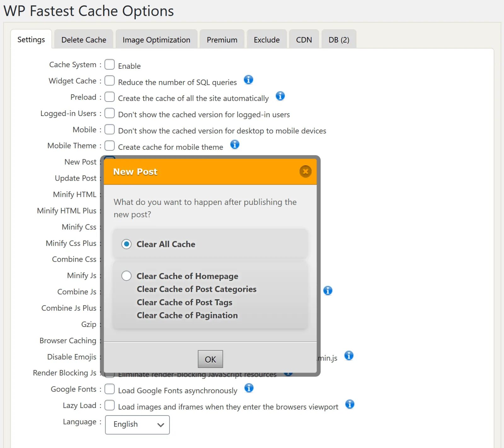Click the Mobile Theme info icon
Viewport: 504px width, 448px height.
[235, 144]
